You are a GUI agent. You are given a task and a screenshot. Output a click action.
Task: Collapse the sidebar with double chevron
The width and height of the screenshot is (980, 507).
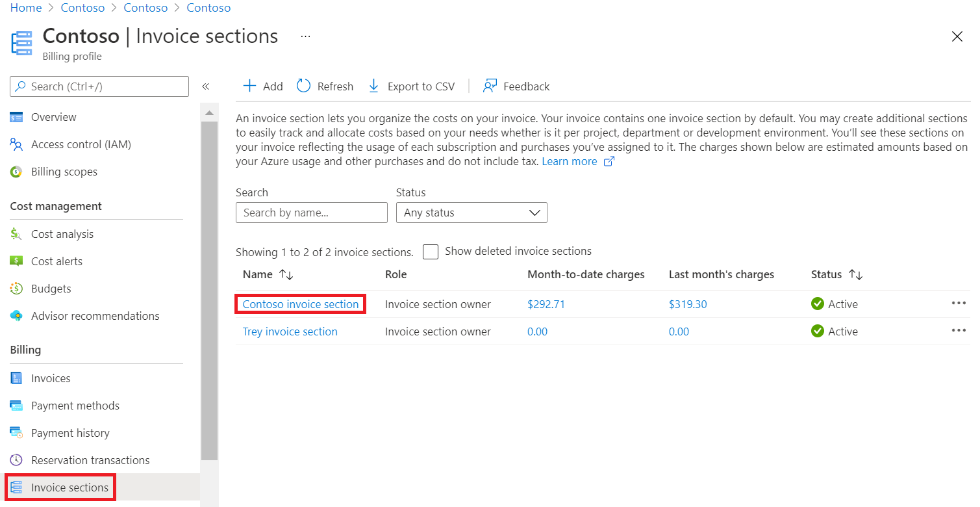coord(206,86)
